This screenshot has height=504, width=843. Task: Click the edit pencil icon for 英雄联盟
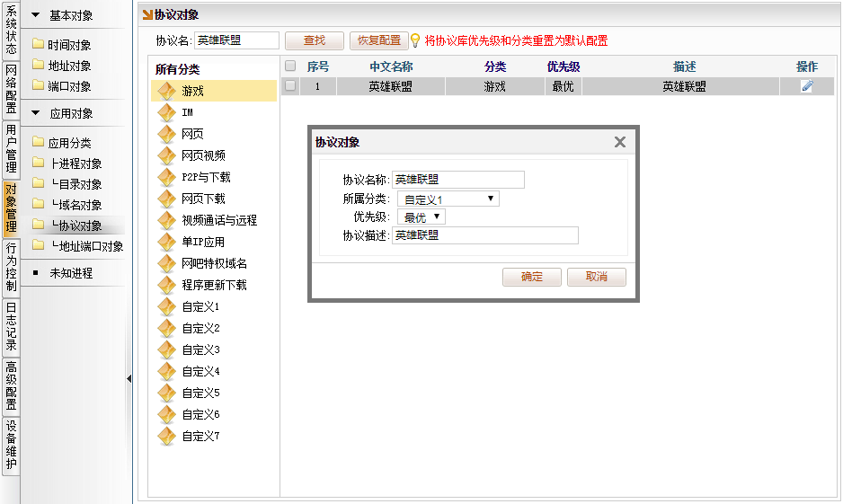pyautogui.click(x=807, y=86)
